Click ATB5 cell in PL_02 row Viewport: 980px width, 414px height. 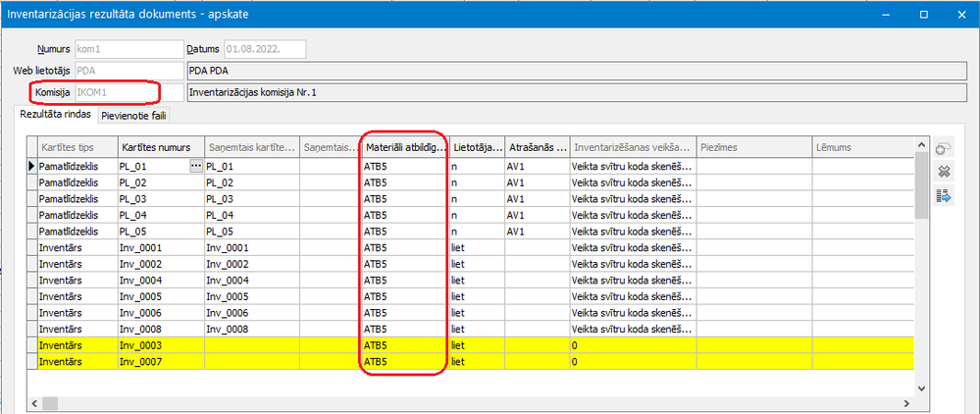pyautogui.click(x=405, y=182)
